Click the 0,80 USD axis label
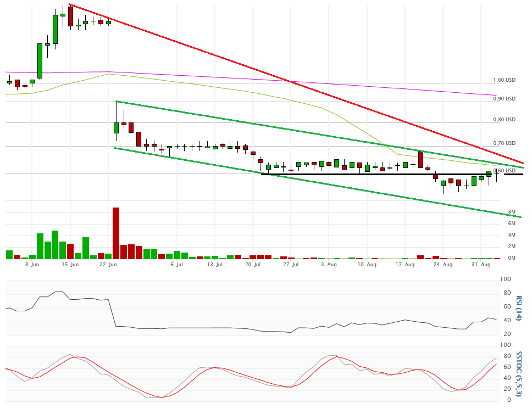The height and width of the screenshot is (420, 532). [503, 120]
